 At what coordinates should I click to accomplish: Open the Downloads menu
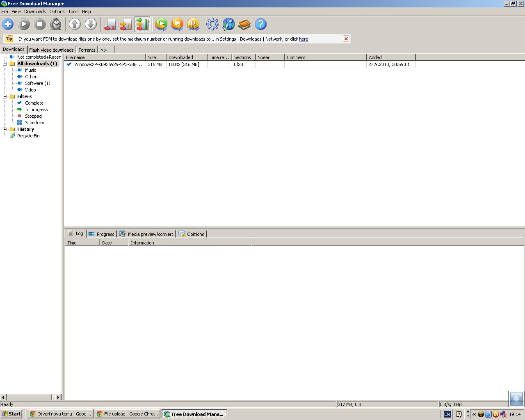[x=35, y=11]
